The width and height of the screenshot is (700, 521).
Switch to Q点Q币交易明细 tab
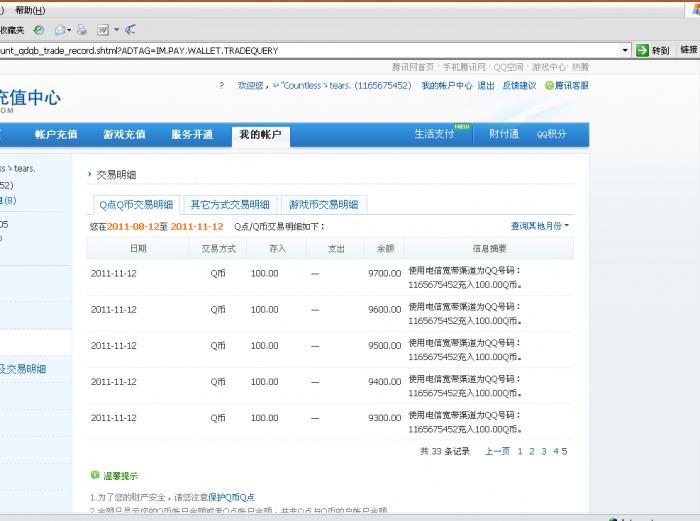click(136, 205)
